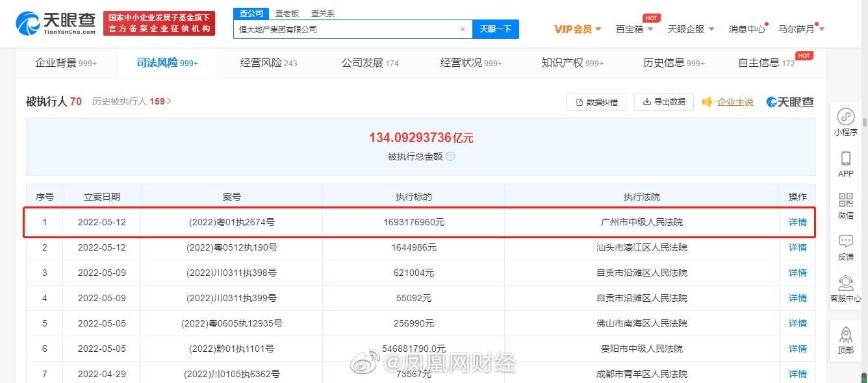This screenshot has width=868, height=383.
Task: Click the help question mark beside 被执行总金额
Action: [450, 156]
